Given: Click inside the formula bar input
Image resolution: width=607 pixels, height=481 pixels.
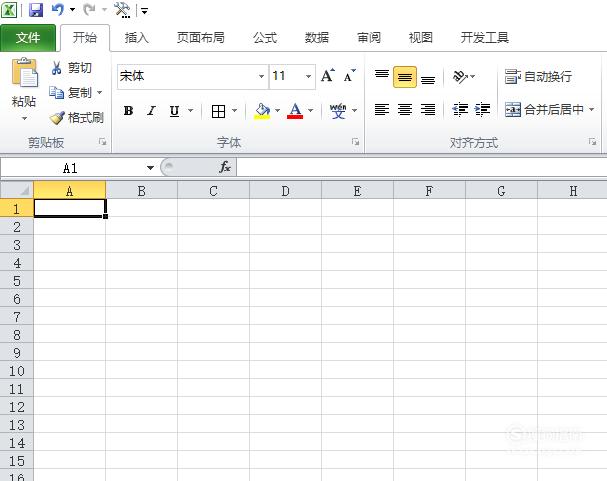Looking at the screenshot, I should (x=421, y=168).
